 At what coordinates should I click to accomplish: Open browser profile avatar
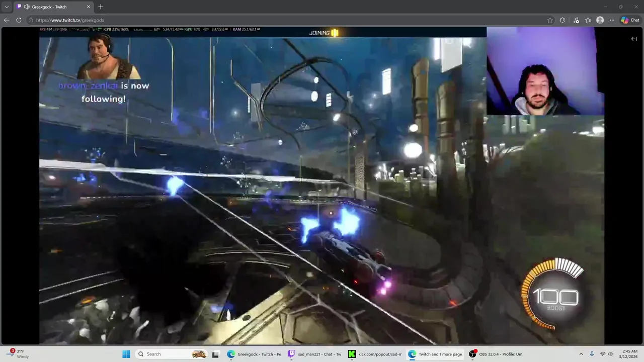point(600,20)
